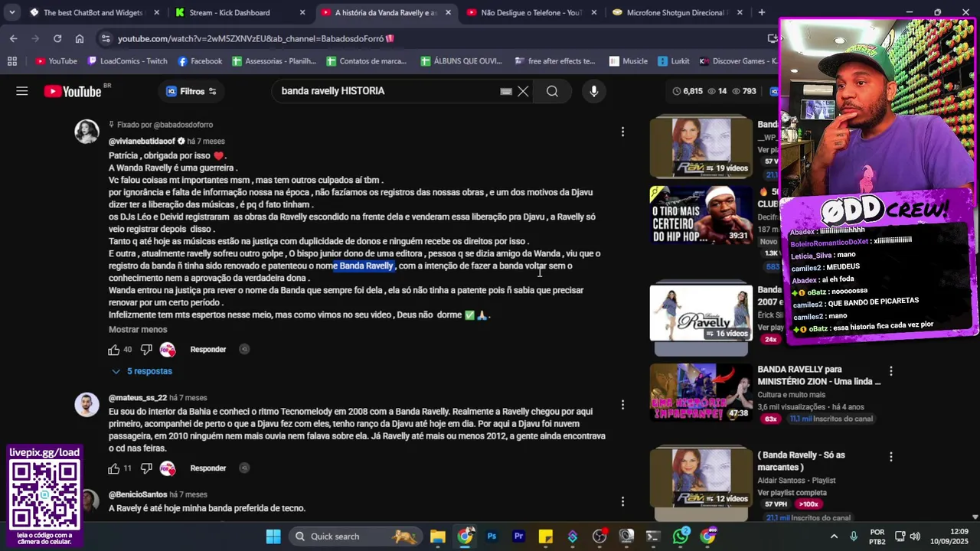980x551 pixels.
Task: Reload the current page
Action: pyautogui.click(x=57, y=38)
